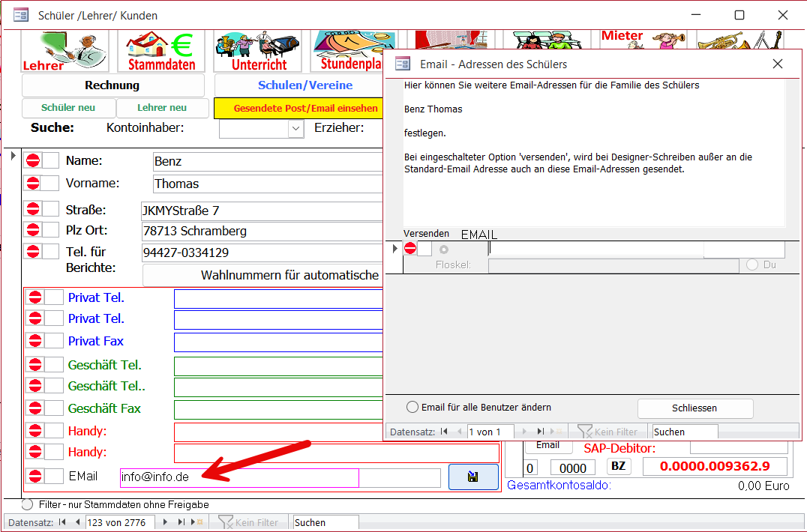Go to next record in main Datensatz navigator

pyautogui.click(x=165, y=522)
